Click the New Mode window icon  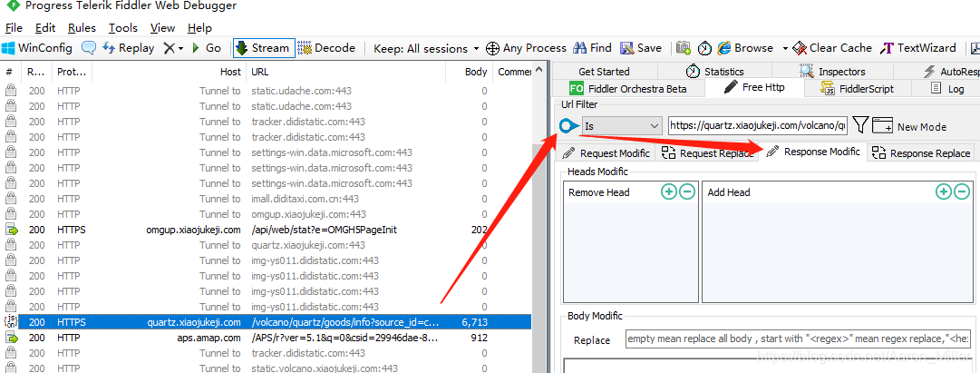pyautogui.click(x=881, y=125)
